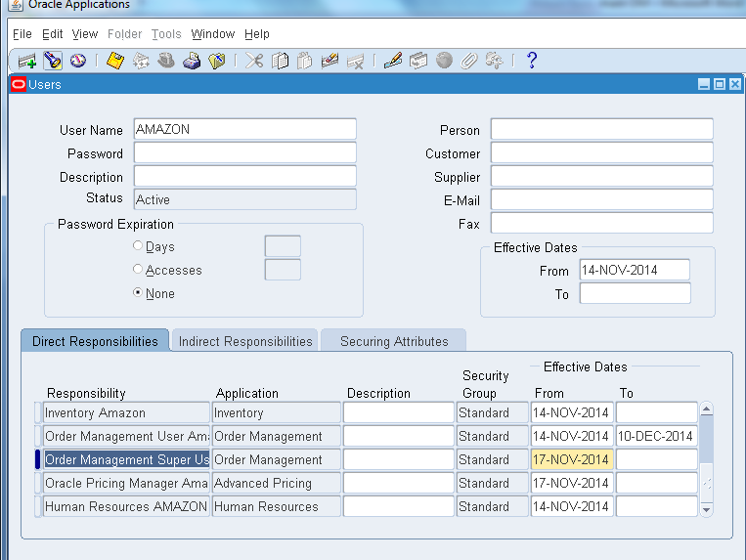The width and height of the screenshot is (746, 560).
Task: Select the Inventory Amazon responsibility row
Action: (126, 412)
